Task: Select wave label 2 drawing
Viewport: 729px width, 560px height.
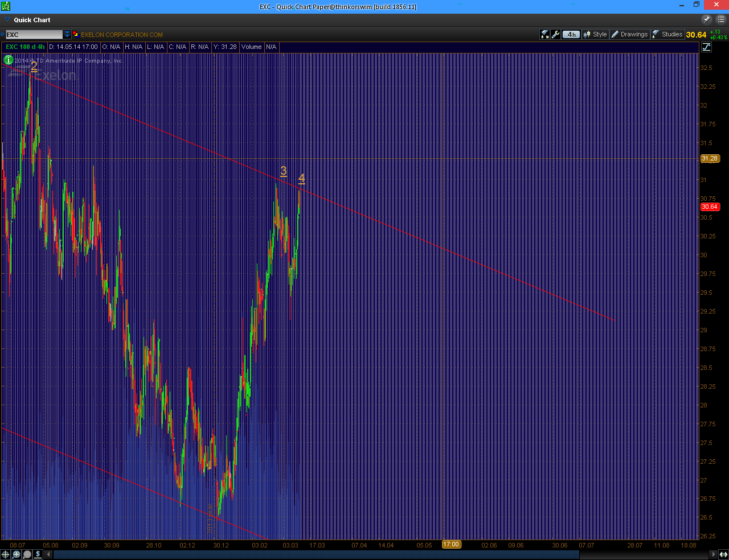Action: (x=34, y=67)
